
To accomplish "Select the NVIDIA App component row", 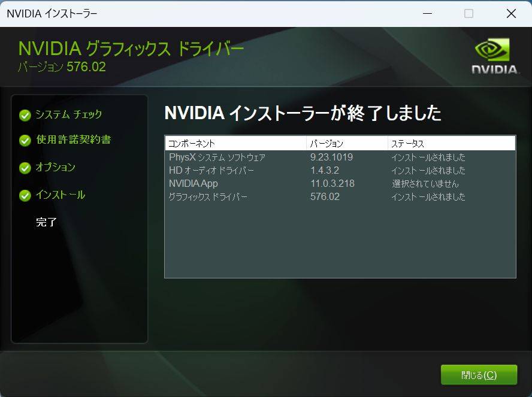I will [340, 184].
